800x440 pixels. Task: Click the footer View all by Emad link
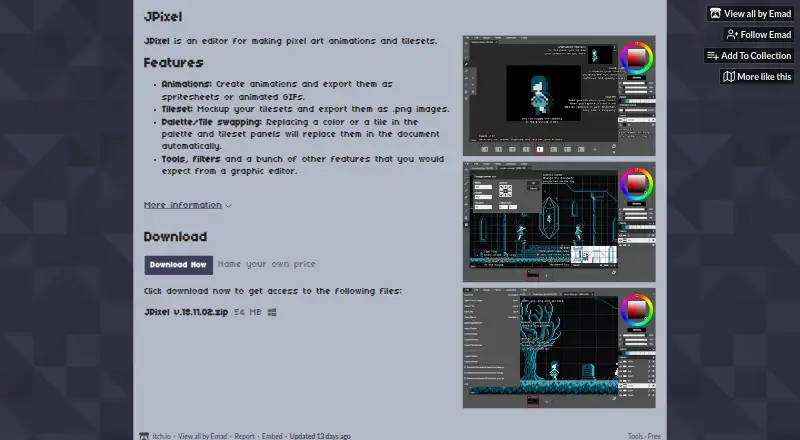pos(202,436)
